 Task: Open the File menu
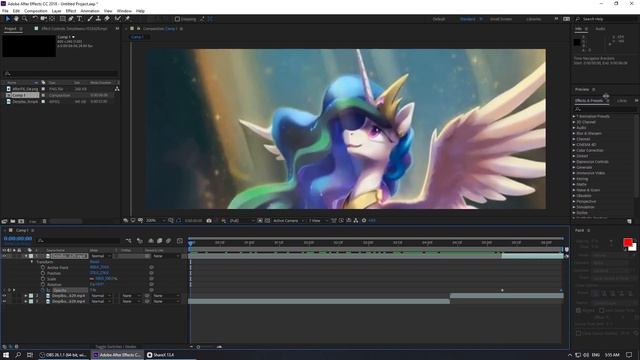5,11
